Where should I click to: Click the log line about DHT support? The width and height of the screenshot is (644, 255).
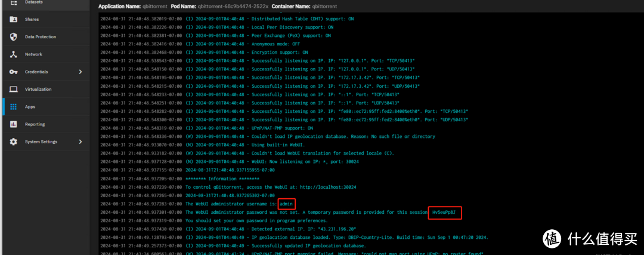(227, 19)
